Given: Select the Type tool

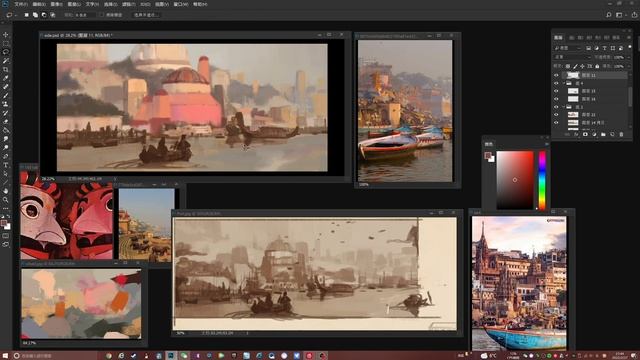Looking at the screenshot, I should pos(6,165).
